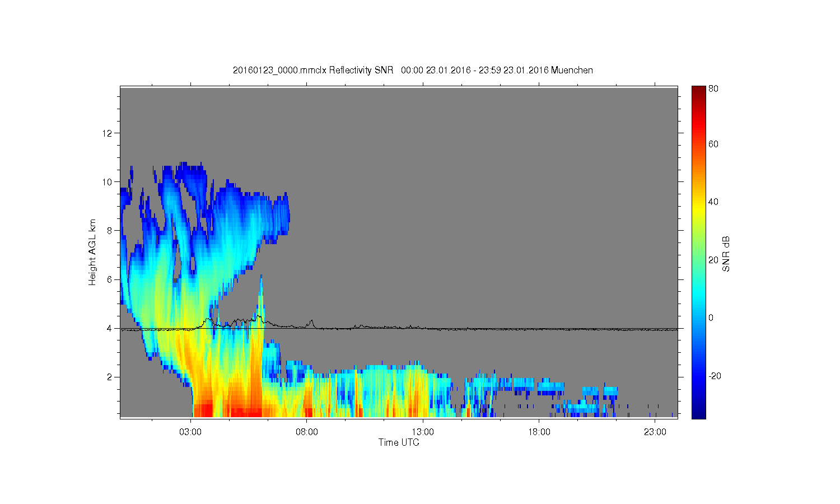
Task: Click the colorbar value 0
Action: [x=711, y=318]
